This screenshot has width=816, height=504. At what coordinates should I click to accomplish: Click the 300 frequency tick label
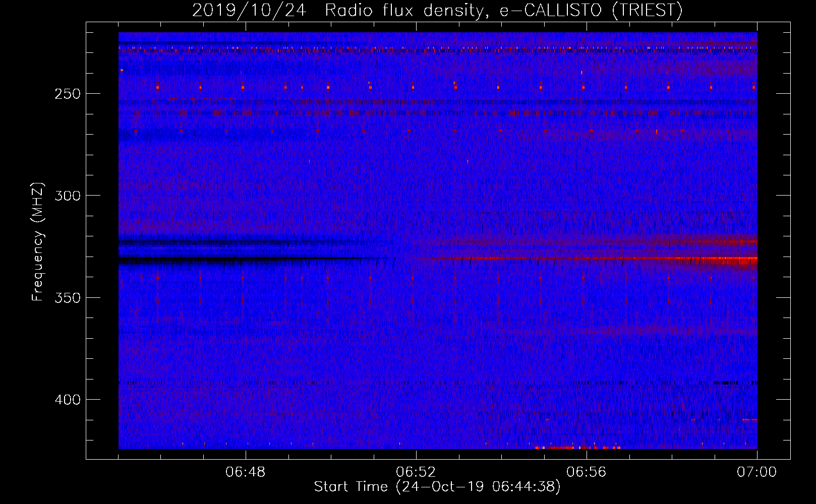68,196
